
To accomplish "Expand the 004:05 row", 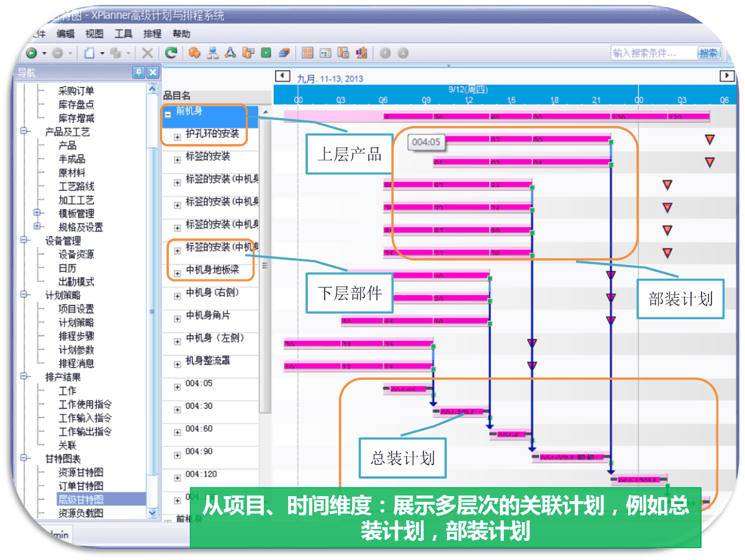I will (178, 386).
